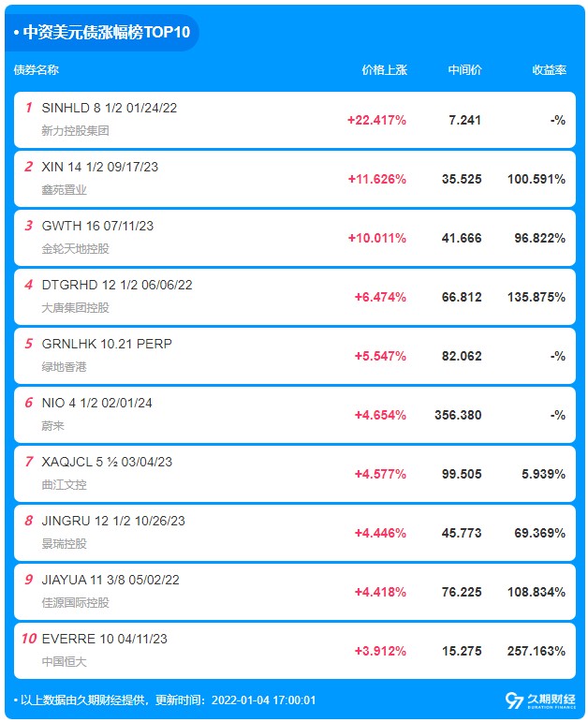Screen dimensions: 588x722
Task: Open SINHLD 8 1/2 01/24/22 bond row
Action: click(295, 120)
